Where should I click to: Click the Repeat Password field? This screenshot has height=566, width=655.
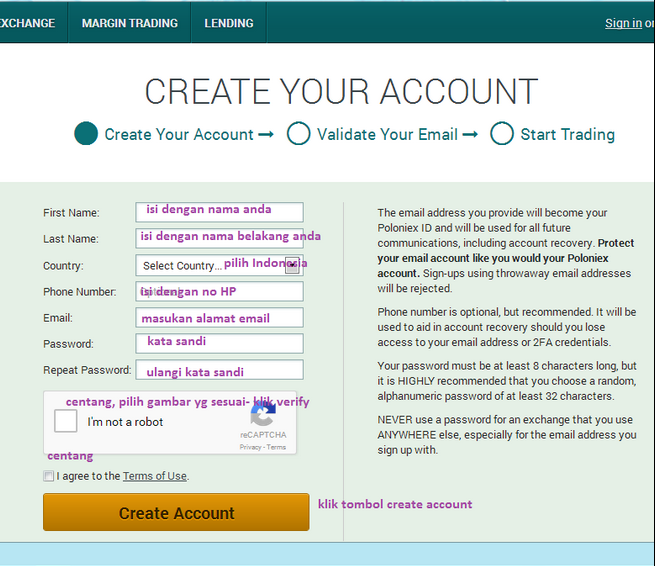click(x=219, y=370)
